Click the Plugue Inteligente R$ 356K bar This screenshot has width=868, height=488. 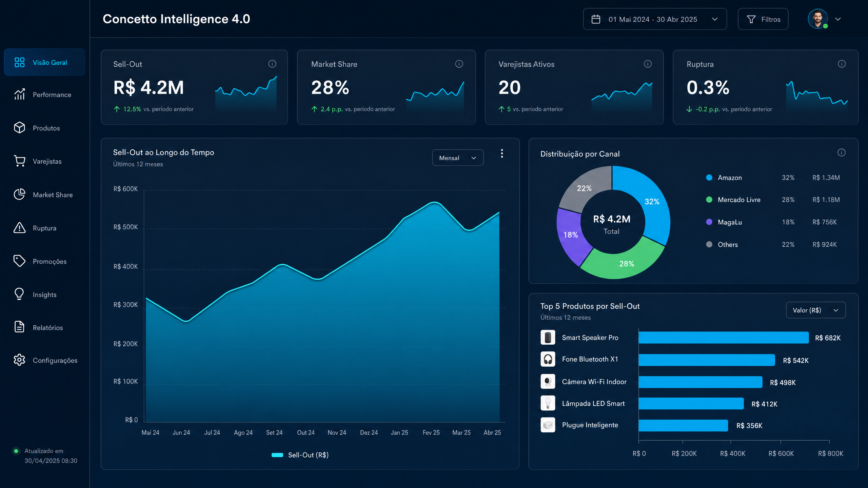pyautogui.click(x=683, y=425)
